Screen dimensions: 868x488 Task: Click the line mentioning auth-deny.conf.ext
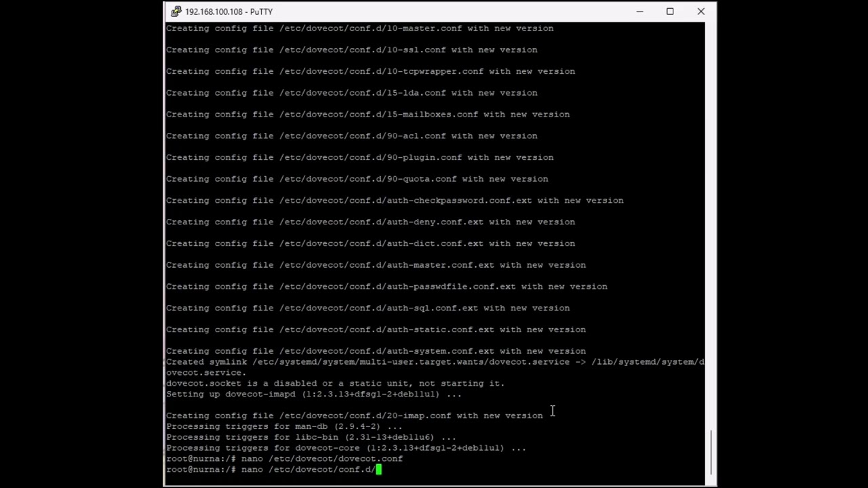click(x=371, y=222)
